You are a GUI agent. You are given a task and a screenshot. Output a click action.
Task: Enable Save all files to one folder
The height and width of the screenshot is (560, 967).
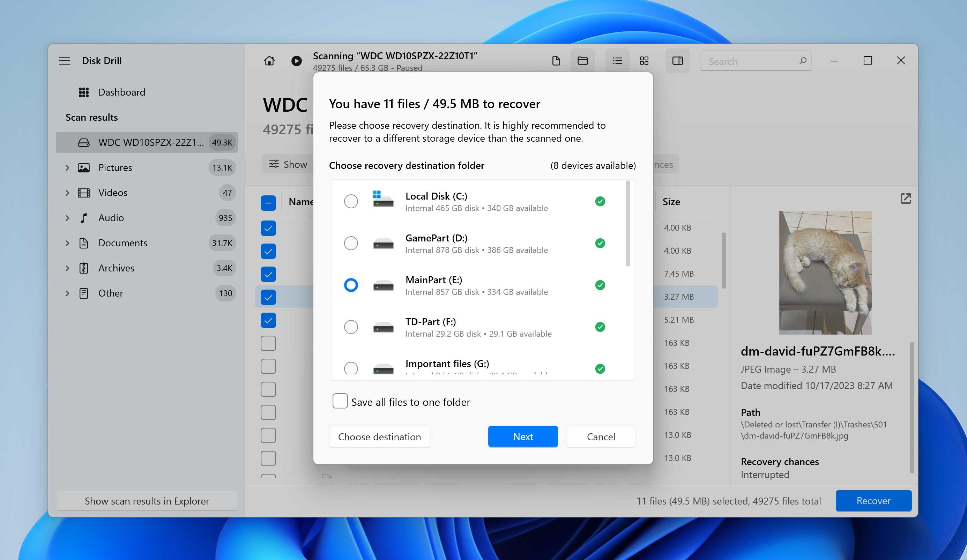click(x=340, y=401)
